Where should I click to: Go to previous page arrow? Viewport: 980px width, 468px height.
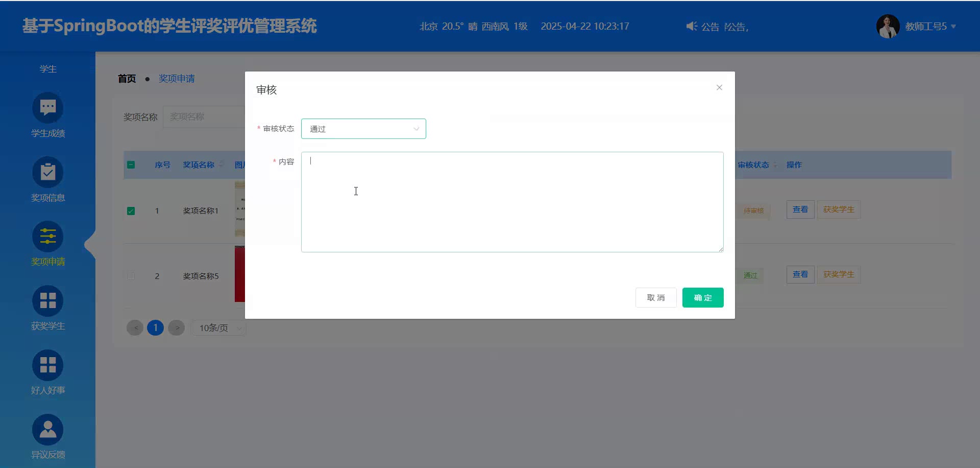click(135, 327)
